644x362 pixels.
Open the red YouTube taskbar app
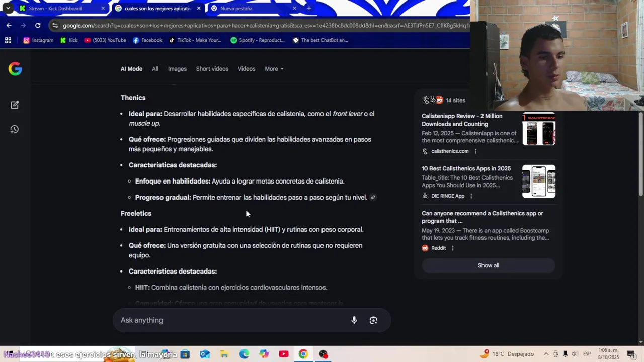[284, 354]
